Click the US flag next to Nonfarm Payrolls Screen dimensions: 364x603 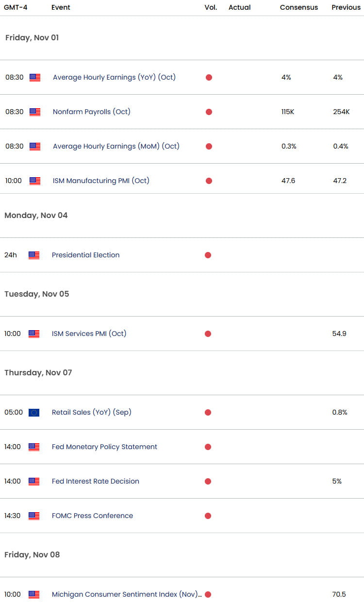click(34, 112)
